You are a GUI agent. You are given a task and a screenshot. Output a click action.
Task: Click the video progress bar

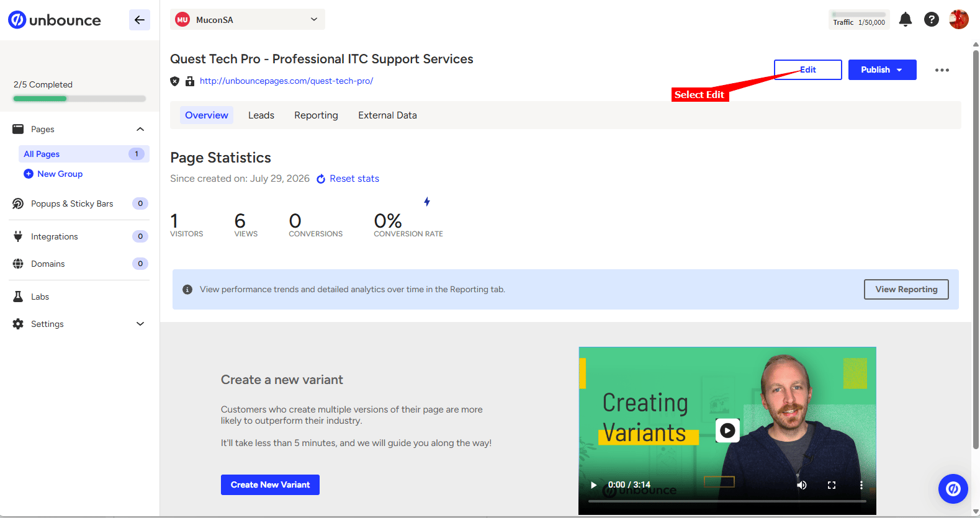point(727,501)
